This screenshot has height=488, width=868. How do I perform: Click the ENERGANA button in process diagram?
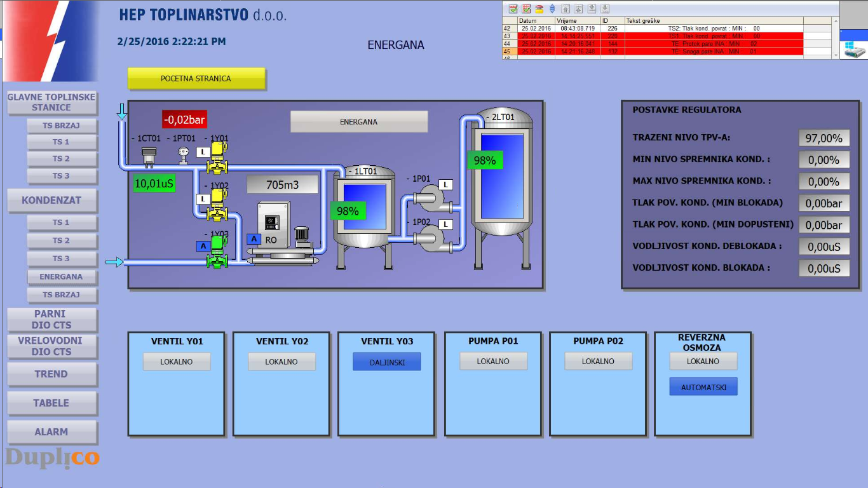click(359, 121)
